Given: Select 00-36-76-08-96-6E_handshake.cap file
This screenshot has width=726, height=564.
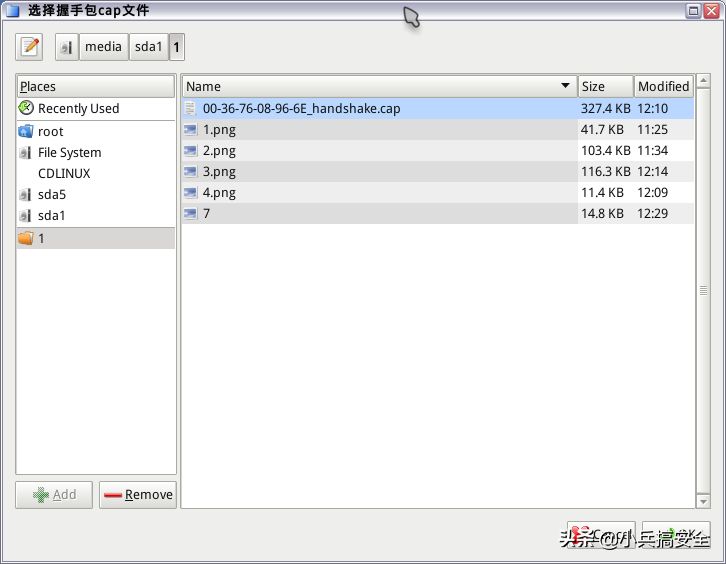Looking at the screenshot, I should (438, 108).
